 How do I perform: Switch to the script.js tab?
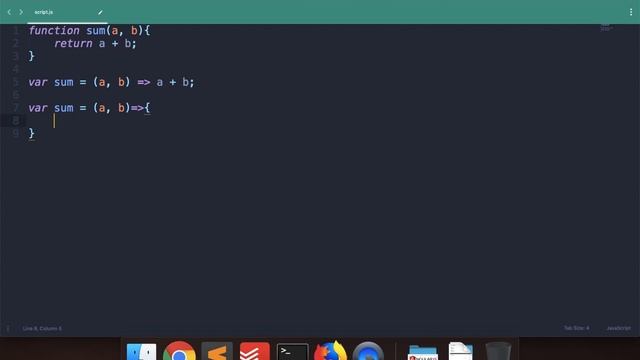44,12
